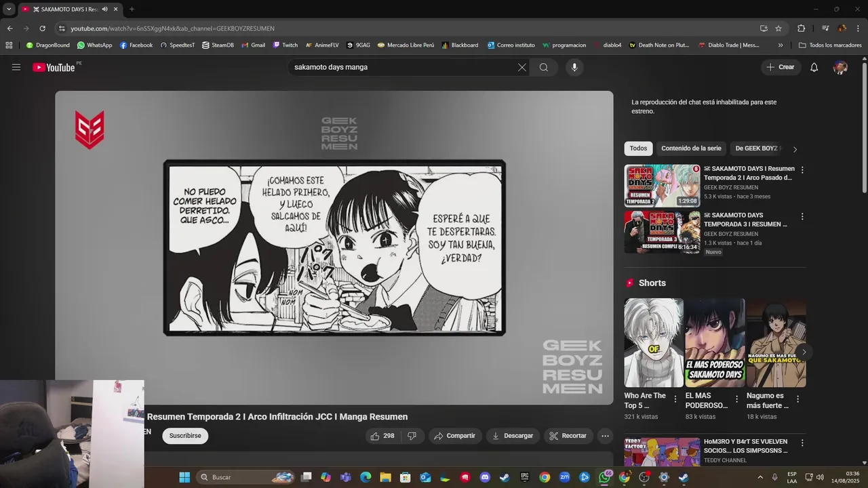Open options for Simpsons TEDDY CHANNEL video
Viewport: 868px width, 488px height.
(802, 443)
